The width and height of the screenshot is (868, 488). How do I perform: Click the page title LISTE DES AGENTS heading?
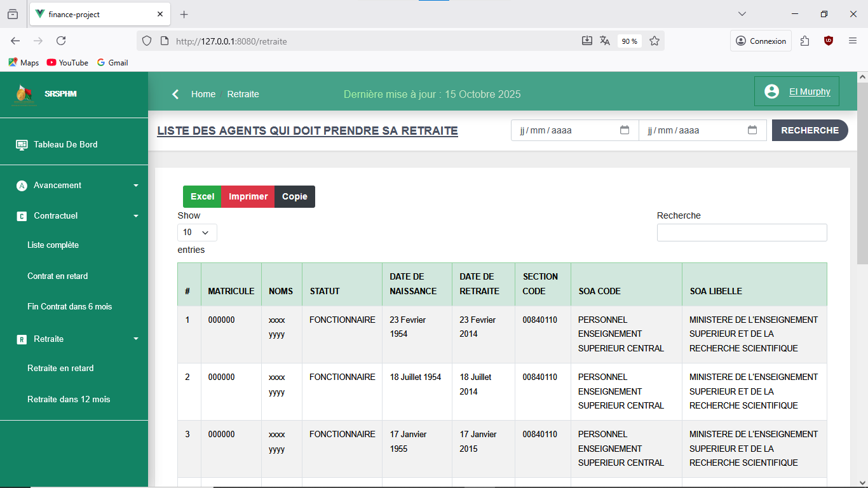point(308,131)
